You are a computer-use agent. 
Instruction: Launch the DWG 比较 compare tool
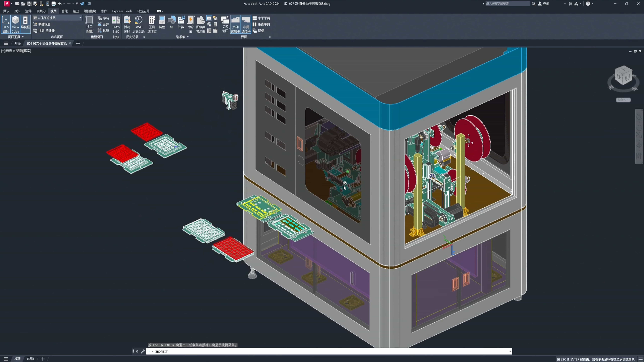point(116,24)
